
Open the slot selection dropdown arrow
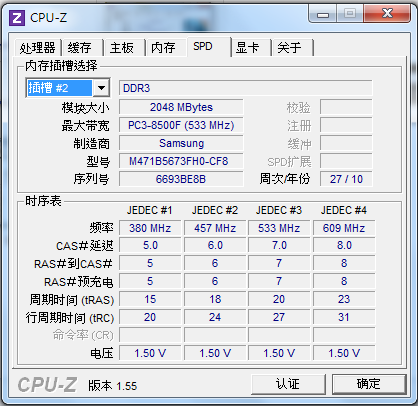101,88
